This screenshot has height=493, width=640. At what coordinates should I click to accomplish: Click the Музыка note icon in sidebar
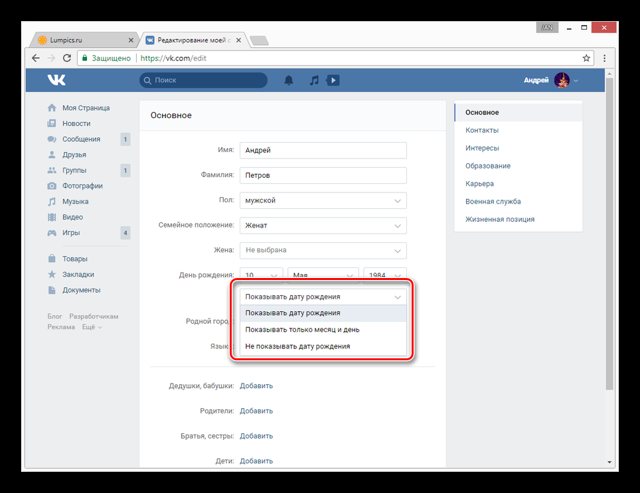point(52,202)
